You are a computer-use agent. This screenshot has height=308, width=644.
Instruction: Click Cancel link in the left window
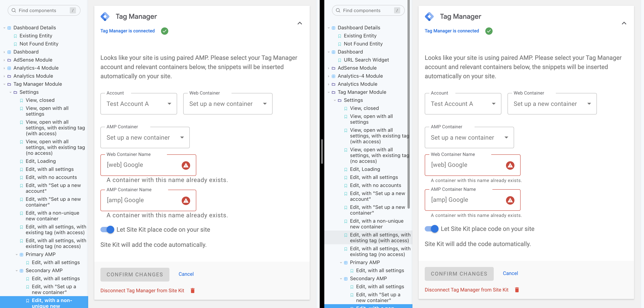pyautogui.click(x=186, y=274)
